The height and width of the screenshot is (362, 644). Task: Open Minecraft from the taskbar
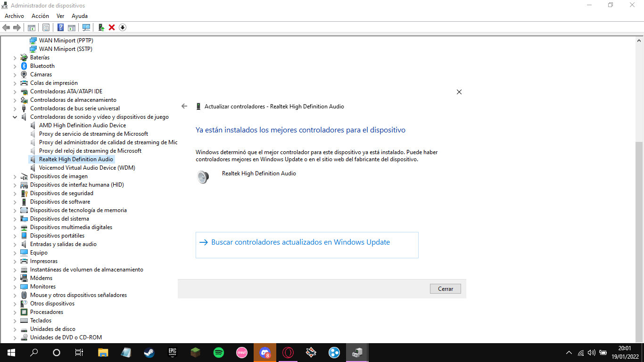click(x=195, y=353)
